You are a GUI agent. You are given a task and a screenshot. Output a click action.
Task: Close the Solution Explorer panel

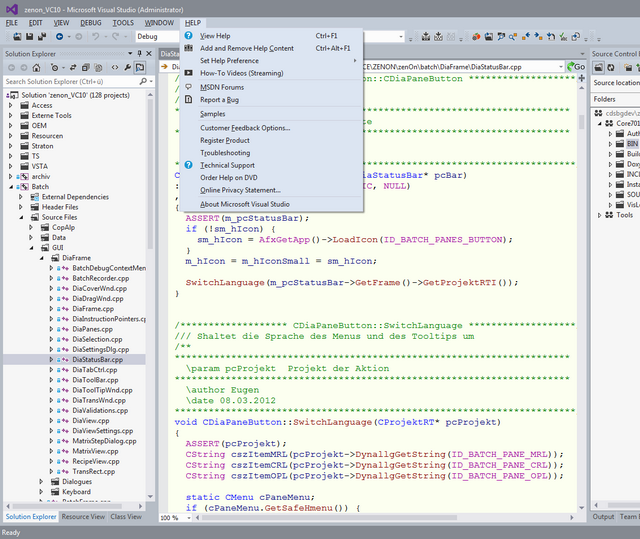click(x=149, y=53)
